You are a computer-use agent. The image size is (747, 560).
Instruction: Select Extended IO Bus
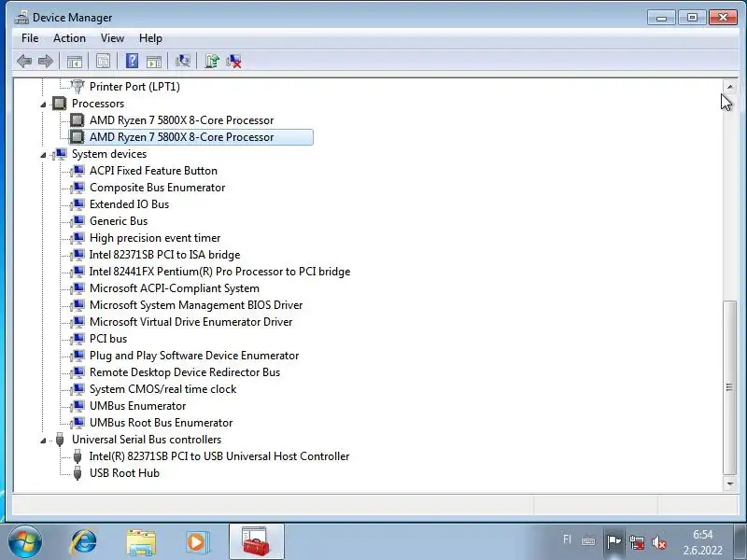pos(129,204)
